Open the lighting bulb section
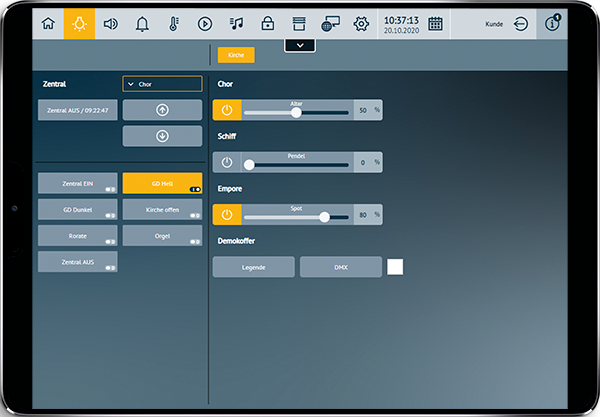The image size is (600, 417). coord(79,24)
